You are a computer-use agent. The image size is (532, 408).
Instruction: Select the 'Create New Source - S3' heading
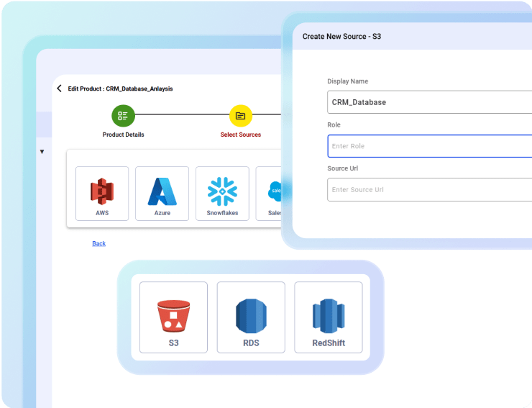click(x=341, y=37)
